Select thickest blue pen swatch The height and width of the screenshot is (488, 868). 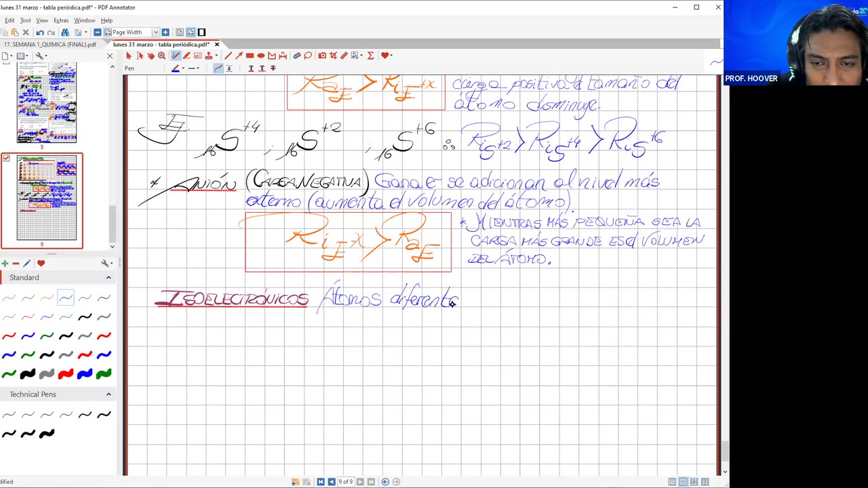click(x=85, y=373)
